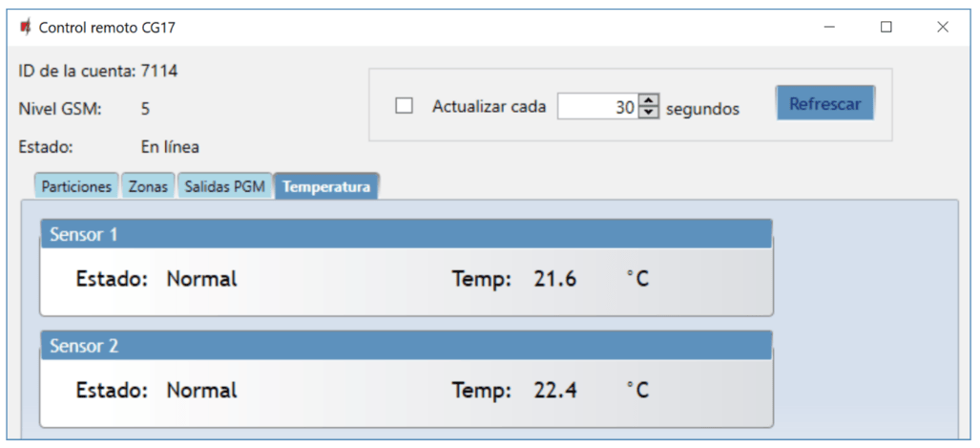Minimize the Control remoto CG17 window
This screenshot has width=980, height=448.
tap(830, 28)
